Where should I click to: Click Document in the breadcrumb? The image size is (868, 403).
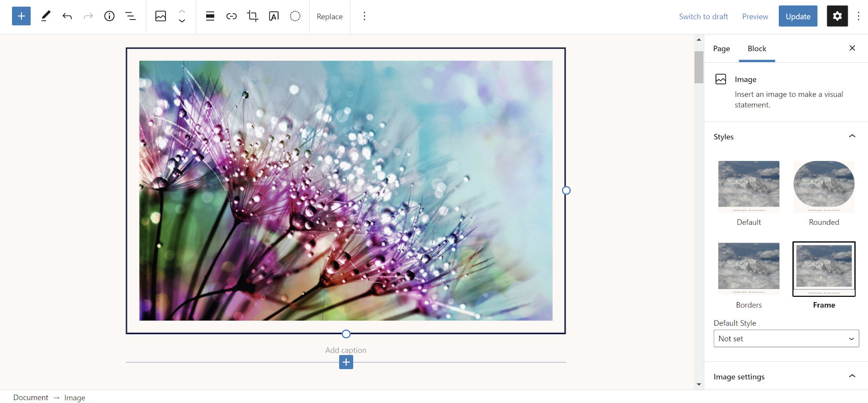point(31,398)
